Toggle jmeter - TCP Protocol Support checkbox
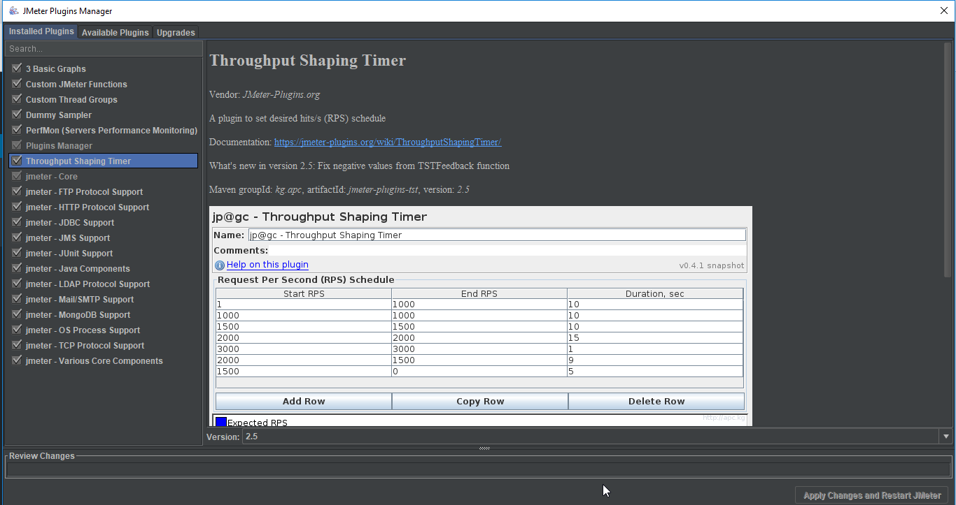 click(16, 345)
